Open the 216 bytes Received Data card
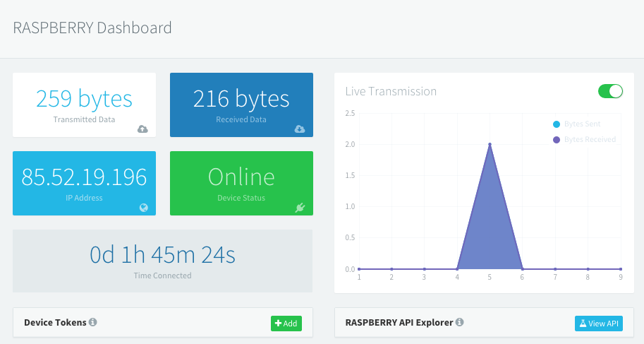 click(241, 99)
